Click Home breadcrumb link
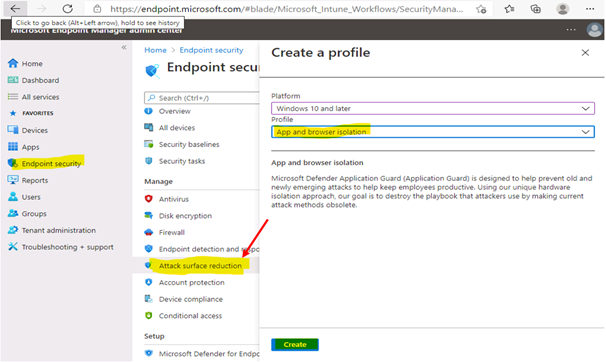Image resolution: width=606 pixels, height=362 pixels. pyautogui.click(x=155, y=50)
